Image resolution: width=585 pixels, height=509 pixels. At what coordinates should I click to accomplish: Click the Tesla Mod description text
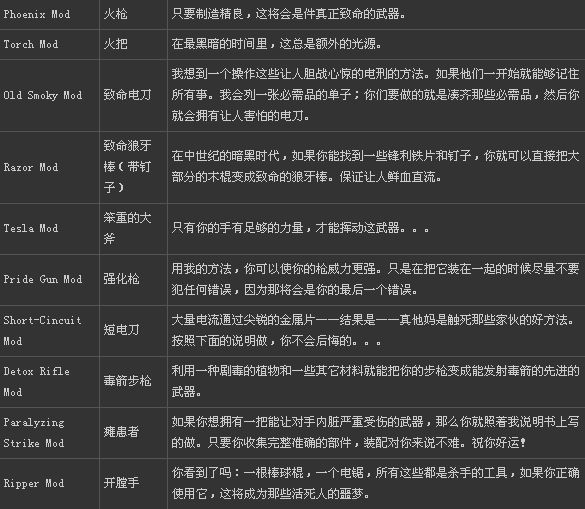click(301, 228)
